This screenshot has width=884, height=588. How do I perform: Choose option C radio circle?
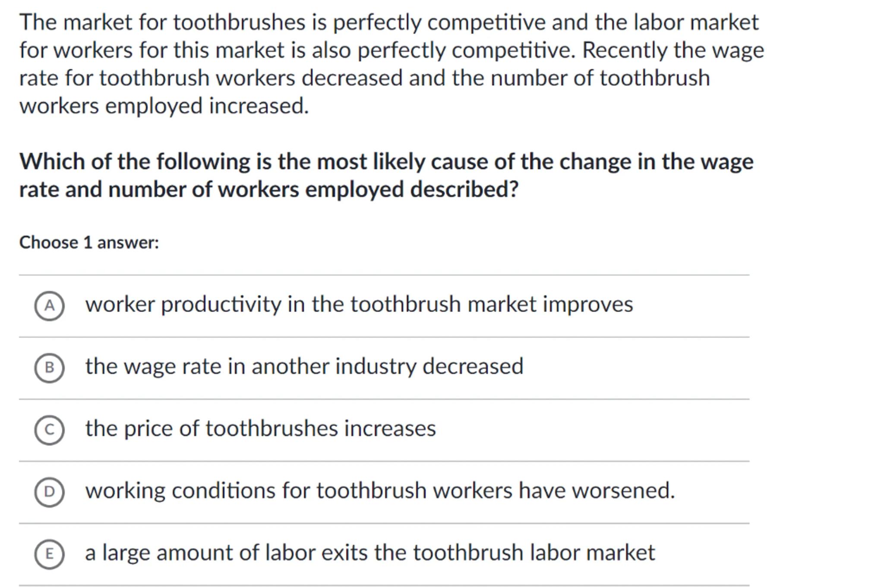pyautogui.click(x=49, y=430)
